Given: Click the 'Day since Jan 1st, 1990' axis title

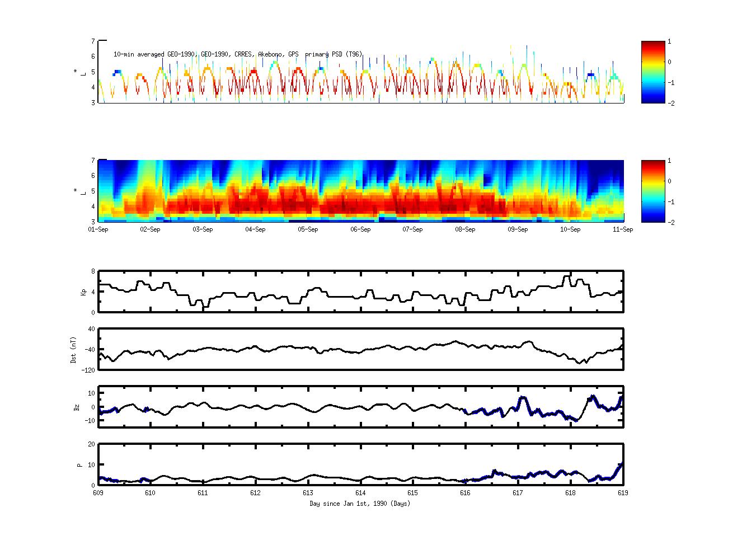Looking at the screenshot, I should 360,504.
